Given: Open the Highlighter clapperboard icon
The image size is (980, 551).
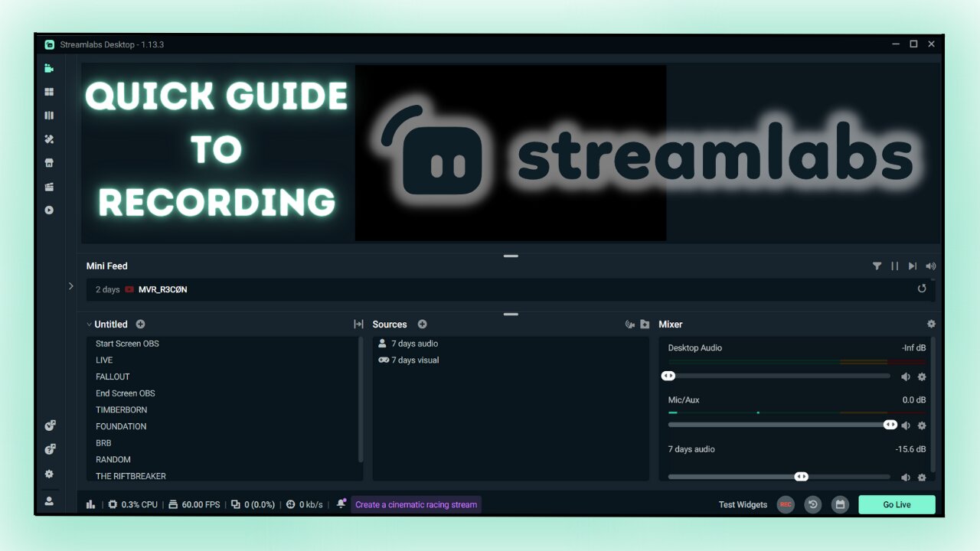Looking at the screenshot, I should coord(49,187).
